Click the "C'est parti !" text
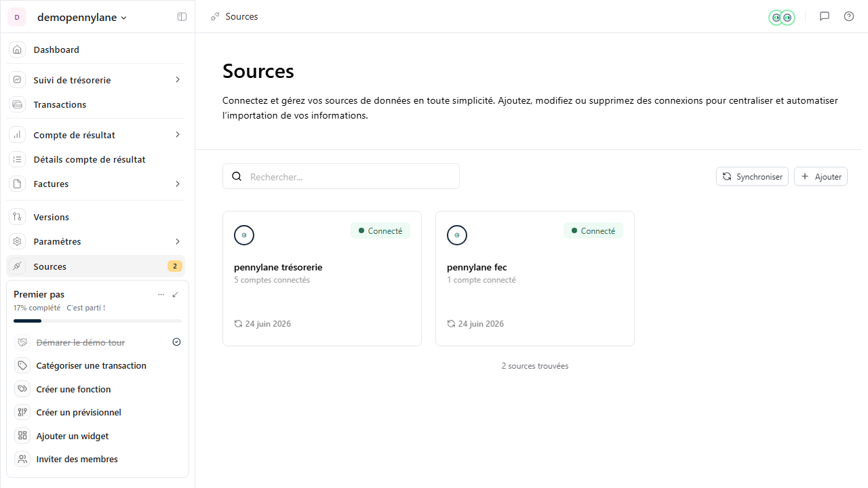The image size is (868, 488). pyautogui.click(x=86, y=308)
